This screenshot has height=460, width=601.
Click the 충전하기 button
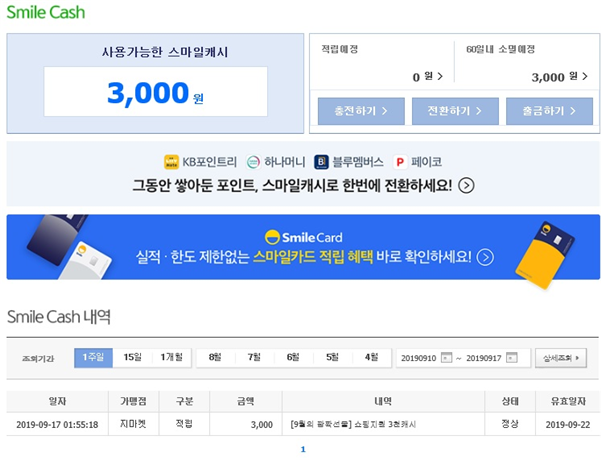[361, 111]
